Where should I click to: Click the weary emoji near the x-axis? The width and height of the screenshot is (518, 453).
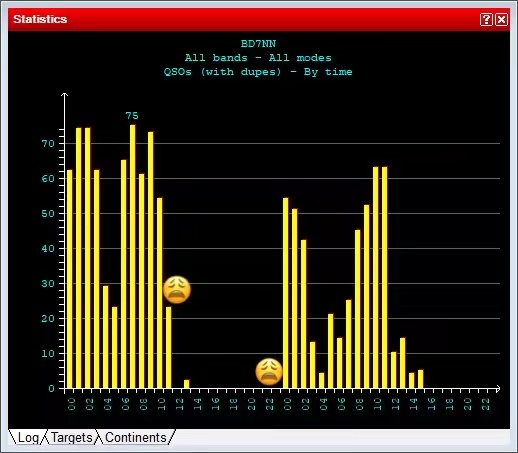coord(269,372)
